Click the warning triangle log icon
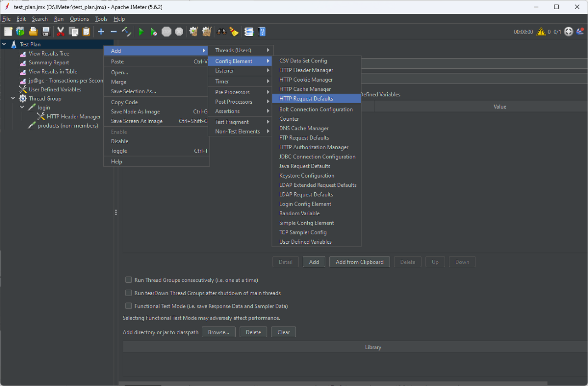 (541, 32)
